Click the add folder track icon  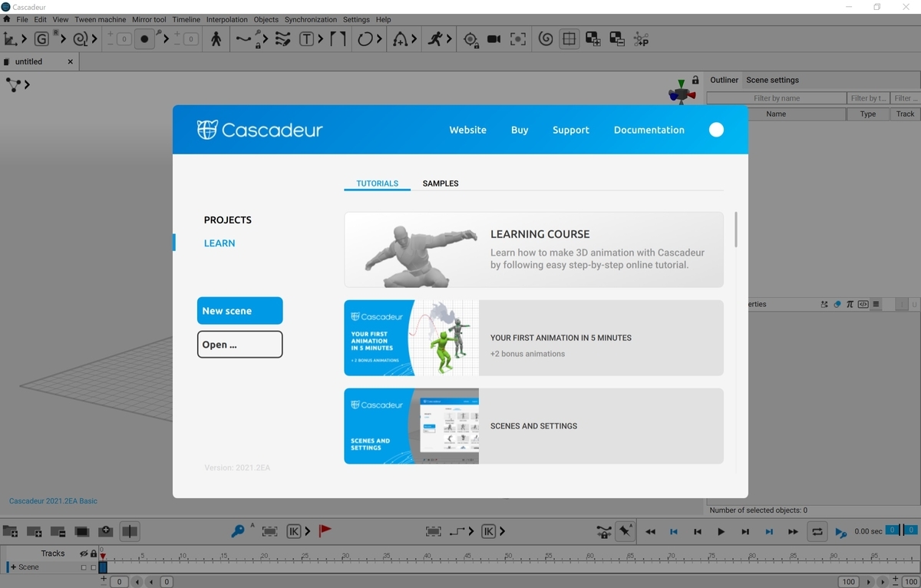point(10,531)
